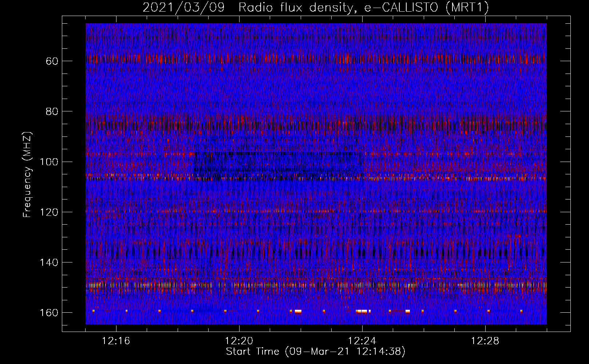
Task: Click the 12:20 time tick label
Action: point(239,341)
